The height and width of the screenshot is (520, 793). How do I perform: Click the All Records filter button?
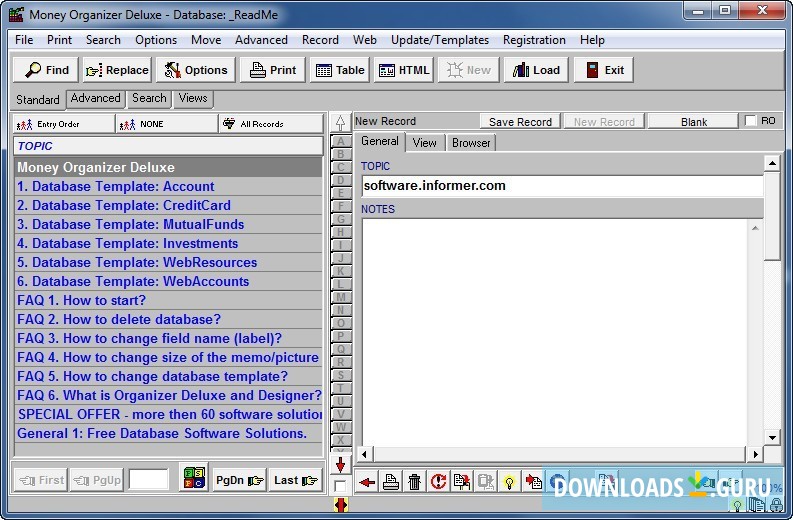pos(271,124)
